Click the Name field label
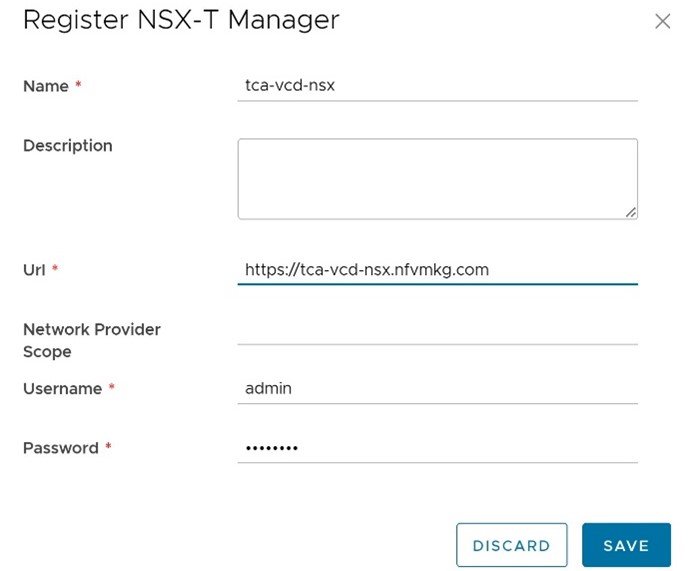Viewport: 691px width, 571px height. point(46,87)
